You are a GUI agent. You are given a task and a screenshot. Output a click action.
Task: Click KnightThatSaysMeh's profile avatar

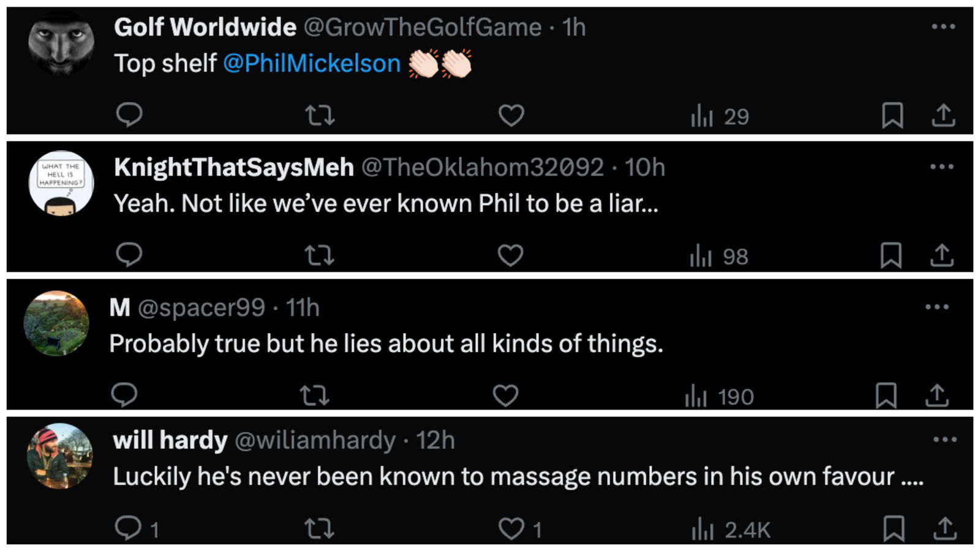[61, 183]
